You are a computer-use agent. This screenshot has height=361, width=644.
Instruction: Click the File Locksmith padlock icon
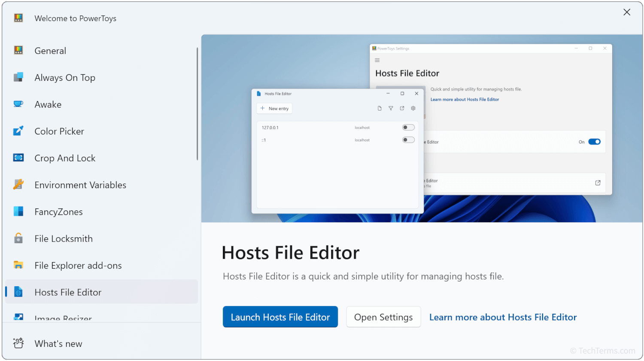coord(18,238)
